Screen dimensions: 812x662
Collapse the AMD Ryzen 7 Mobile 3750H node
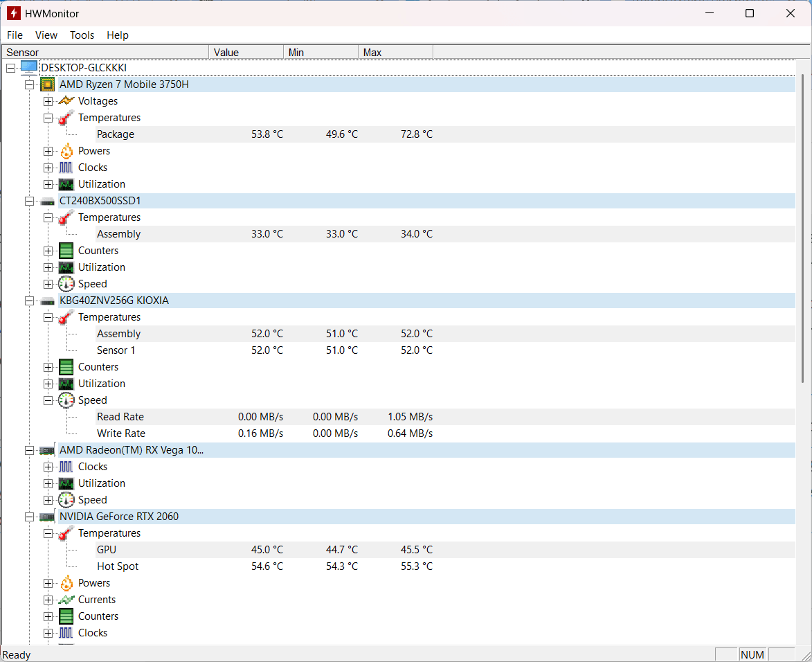click(x=30, y=84)
